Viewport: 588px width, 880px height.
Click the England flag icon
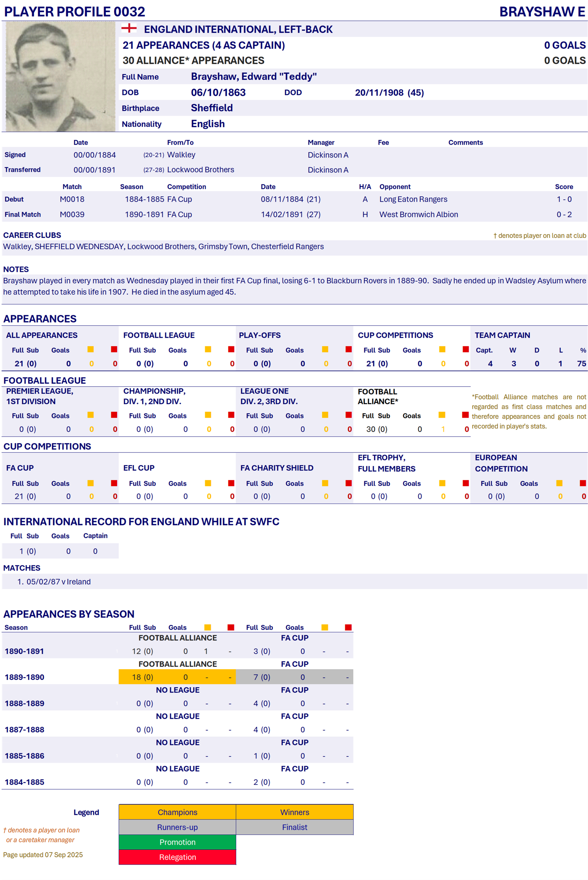(129, 28)
